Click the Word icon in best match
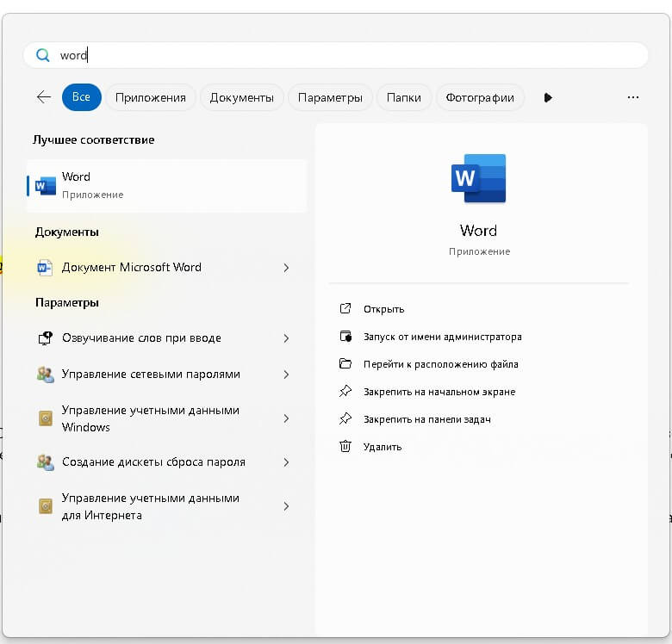Image resolution: width=672 pixels, height=644 pixels. pyautogui.click(x=46, y=186)
